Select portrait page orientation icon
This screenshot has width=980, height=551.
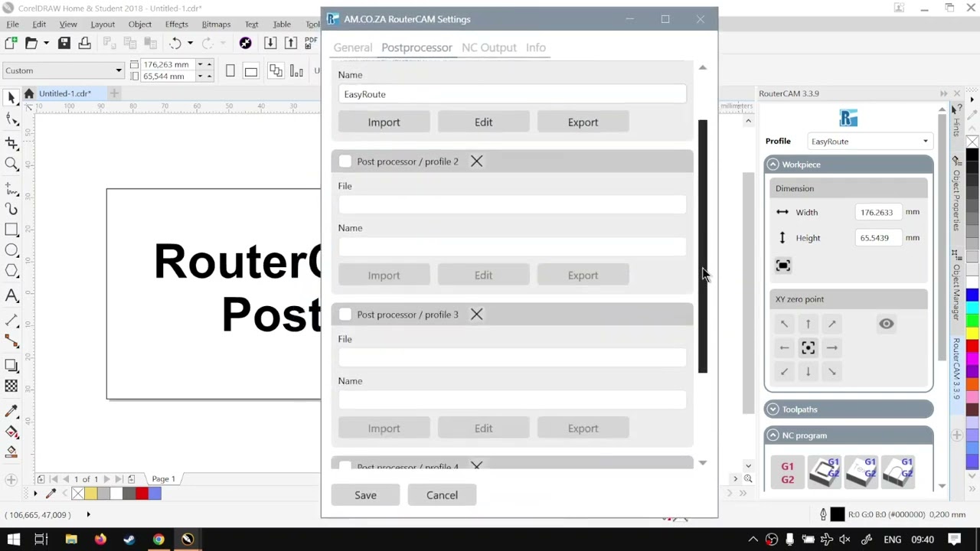(230, 71)
